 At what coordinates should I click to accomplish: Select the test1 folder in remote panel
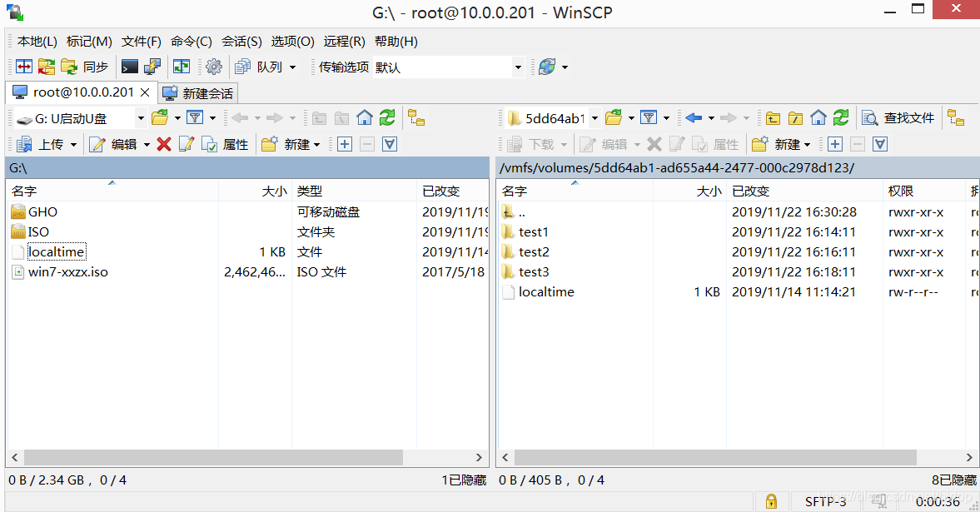coord(534,232)
